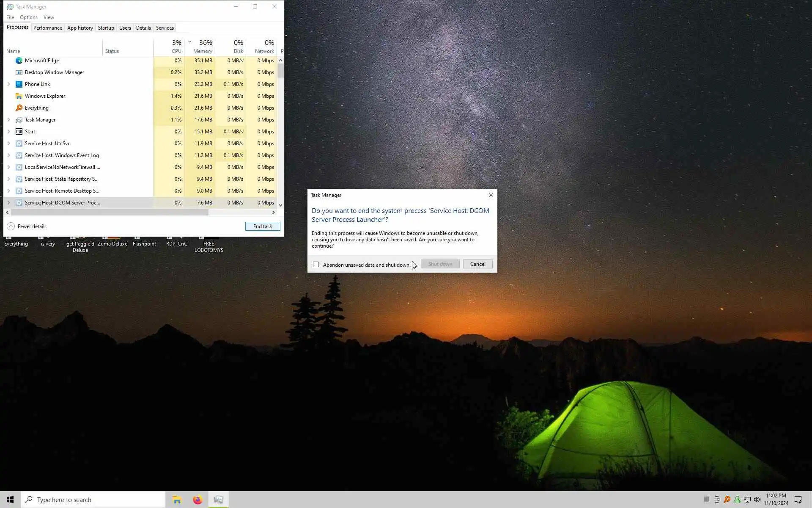
Task: Click the Phone Link process icon
Action: click(19, 84)
